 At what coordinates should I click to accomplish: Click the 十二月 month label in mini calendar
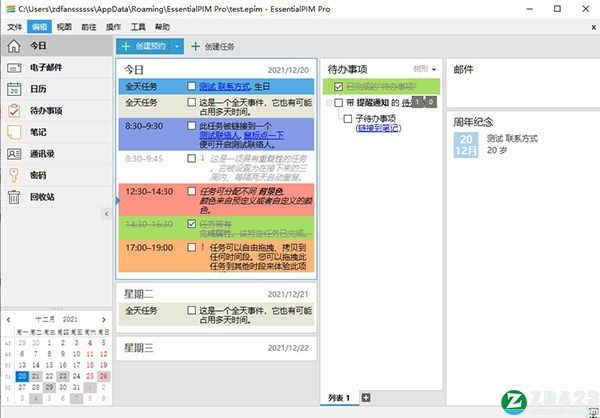click(45, 319)
